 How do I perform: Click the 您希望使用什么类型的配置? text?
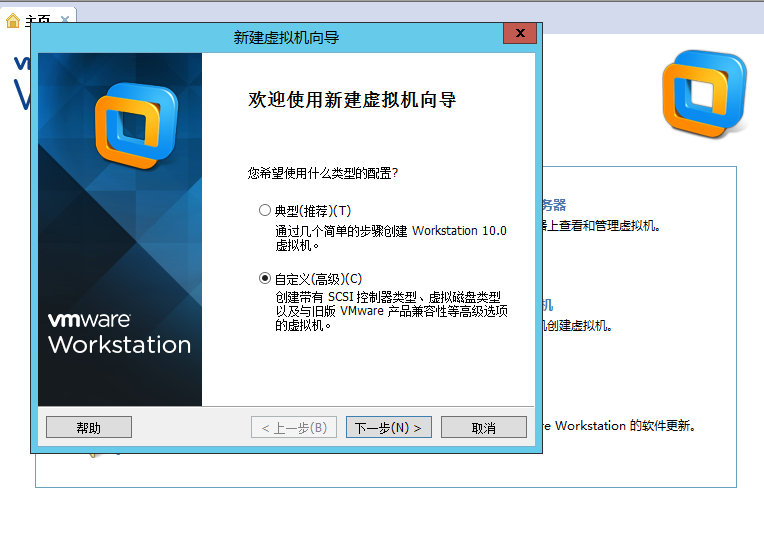click(x=323, y=173)
